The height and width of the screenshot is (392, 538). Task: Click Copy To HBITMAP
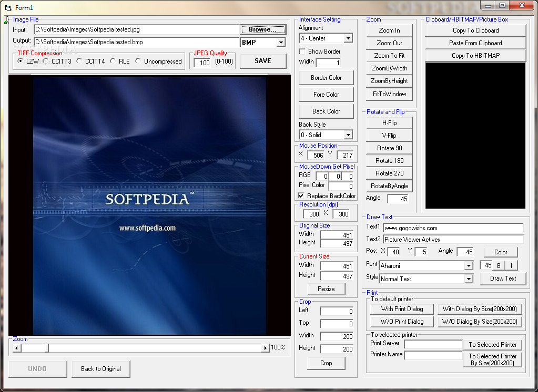[x=475, y=56]
